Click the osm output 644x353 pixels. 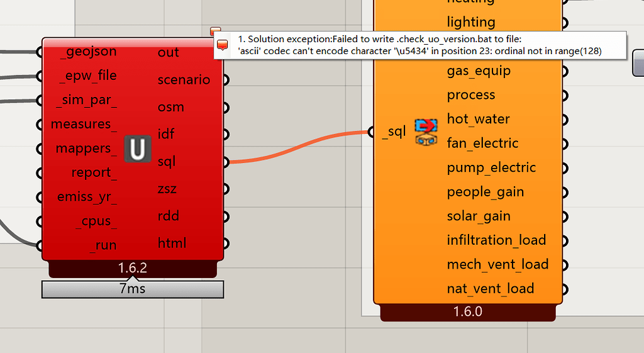(x=171, y=107)
